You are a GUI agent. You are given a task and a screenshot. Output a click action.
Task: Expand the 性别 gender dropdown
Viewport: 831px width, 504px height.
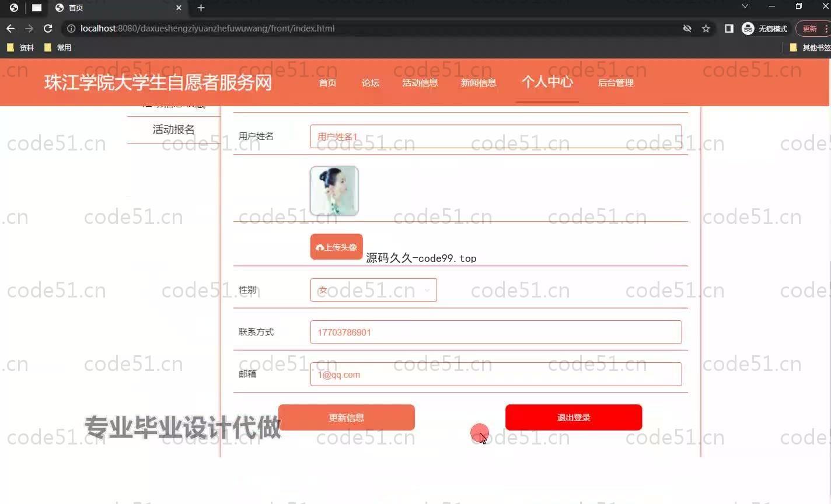[373, 290]
